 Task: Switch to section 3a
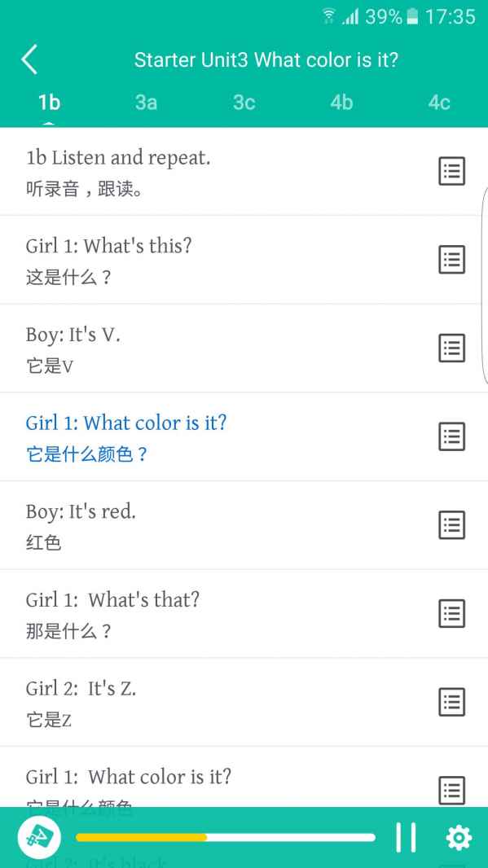[145, 103]
